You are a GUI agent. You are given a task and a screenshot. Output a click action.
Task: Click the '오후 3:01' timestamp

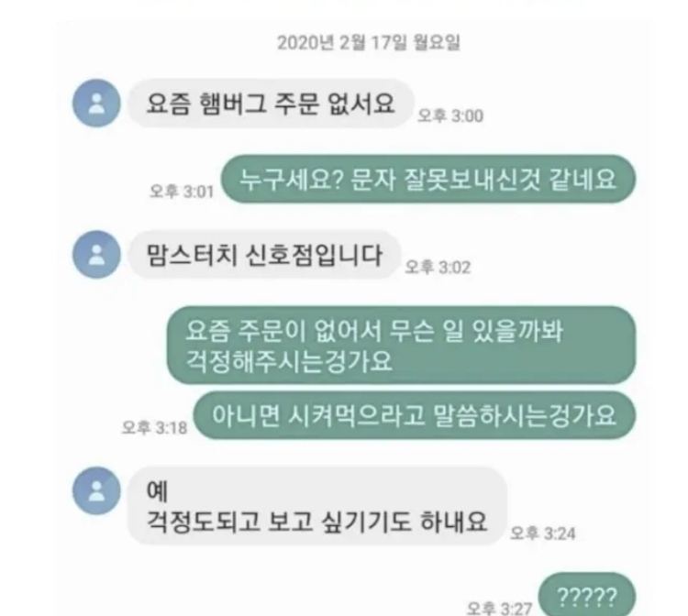(182, 192)
